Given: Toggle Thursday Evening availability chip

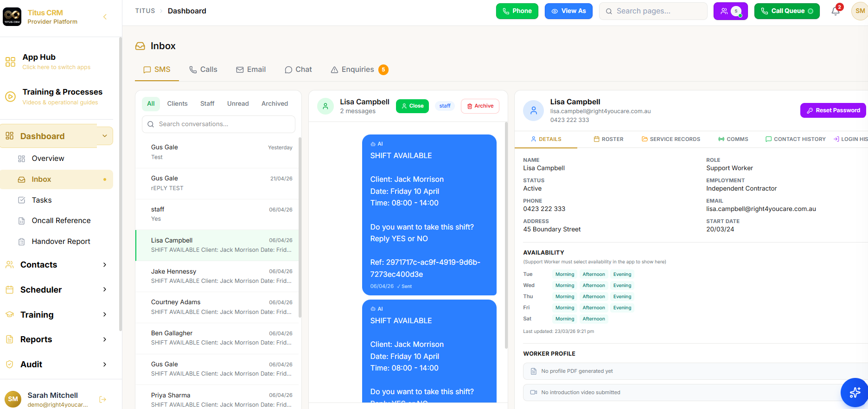Looking at the screenshot, I should point(622,297).
